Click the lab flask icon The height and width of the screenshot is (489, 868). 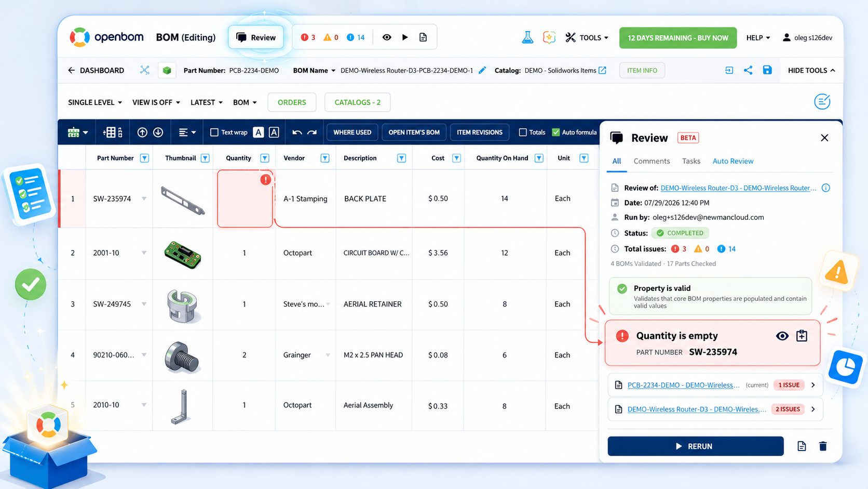coord(527,37)
